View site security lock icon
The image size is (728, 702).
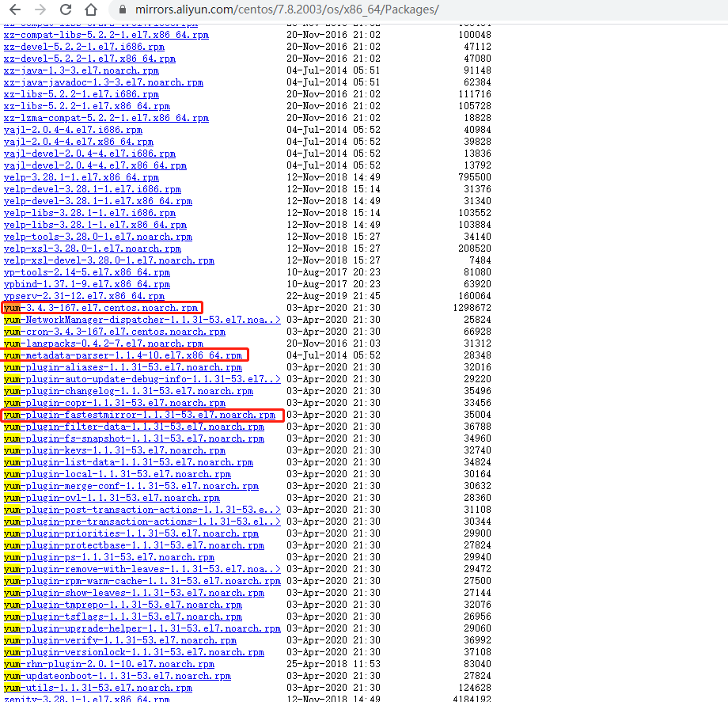pyautogui.click(x=123, y=9)
